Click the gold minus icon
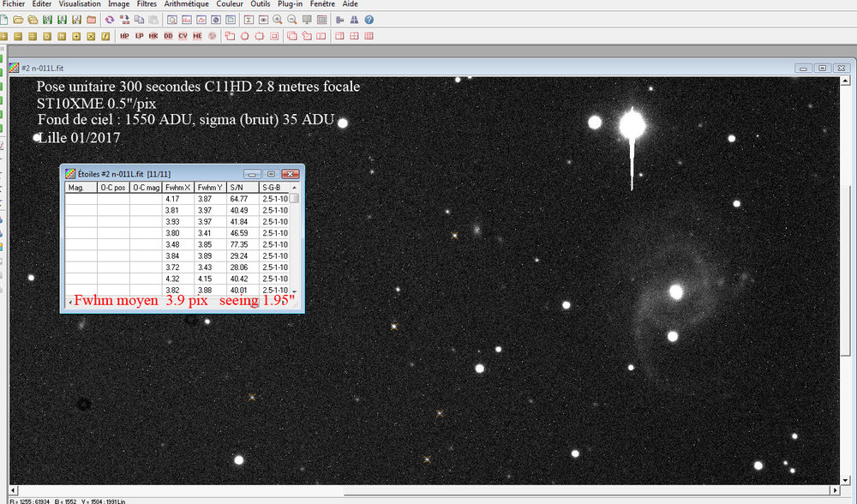 (x=18, y=36)
